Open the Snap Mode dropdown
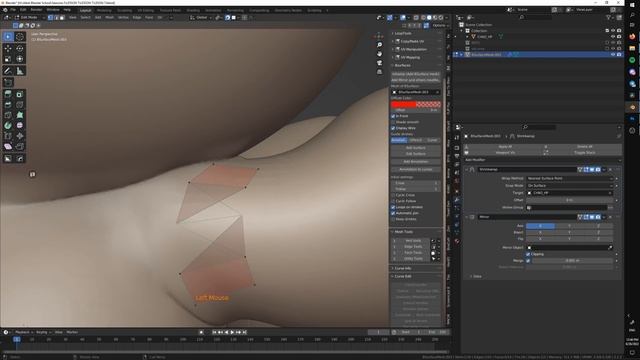 (x=569, y=185)
